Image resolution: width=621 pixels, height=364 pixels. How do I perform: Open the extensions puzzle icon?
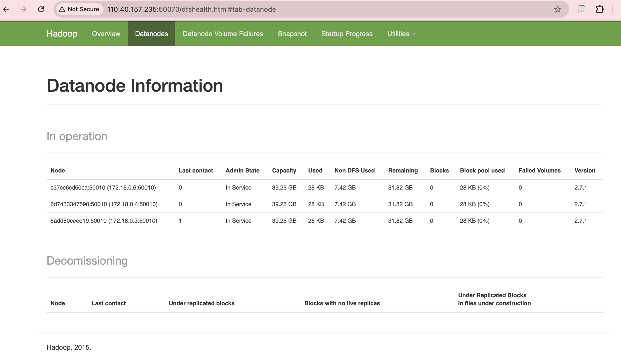(600, 9)
